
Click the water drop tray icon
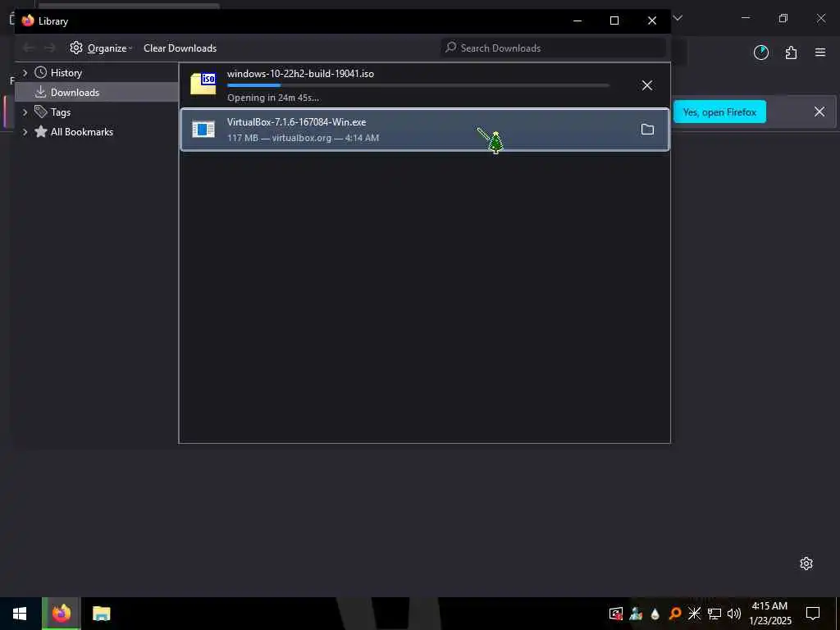655,614
